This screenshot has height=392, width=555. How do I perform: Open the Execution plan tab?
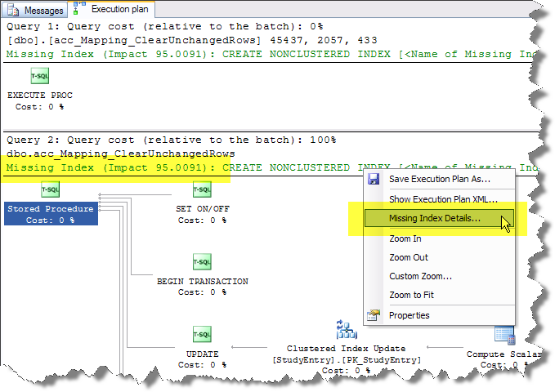coord(114,11)
